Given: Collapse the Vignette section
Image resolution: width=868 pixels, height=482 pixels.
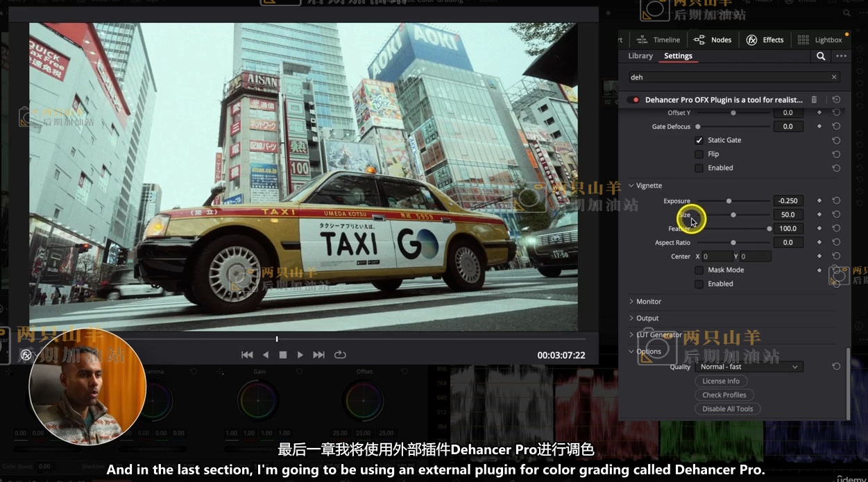Looking at the screenshot, I should [x=631, y=186].
